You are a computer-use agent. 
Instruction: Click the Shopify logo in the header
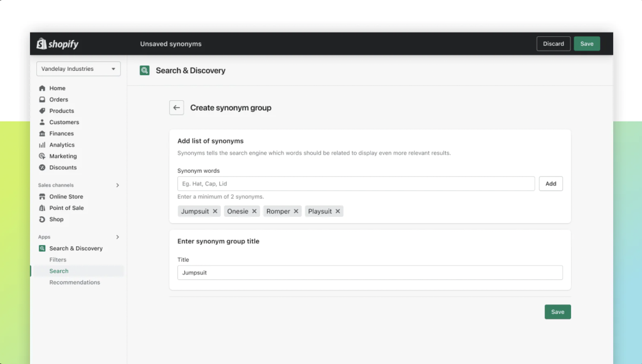click(x=57, y=44)
